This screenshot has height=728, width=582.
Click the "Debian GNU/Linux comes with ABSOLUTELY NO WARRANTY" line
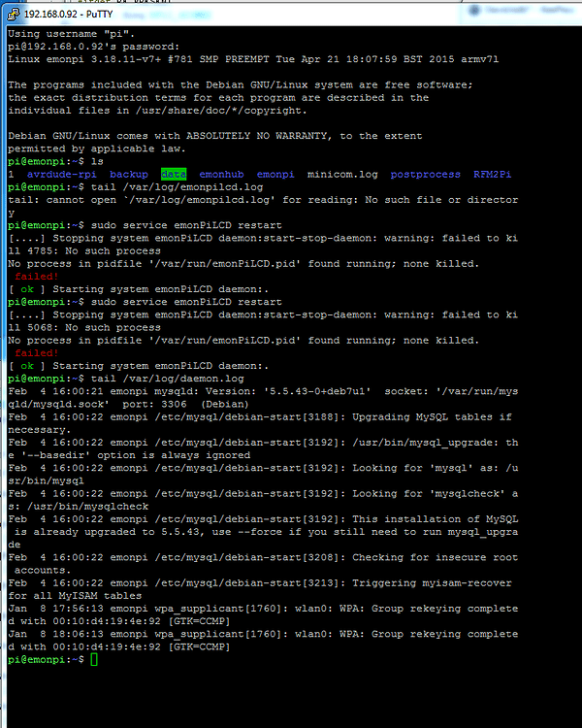[215, 136]
